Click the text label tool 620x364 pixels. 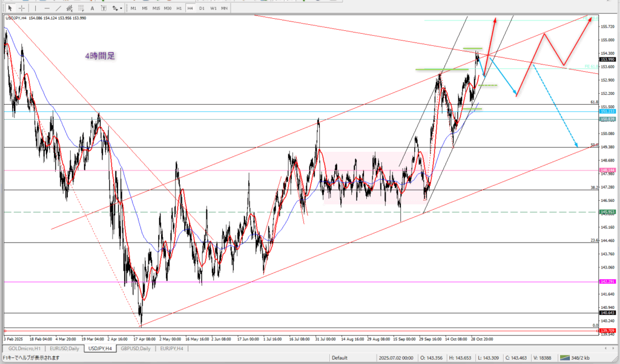pyautogui.click(x=102, y=8)
